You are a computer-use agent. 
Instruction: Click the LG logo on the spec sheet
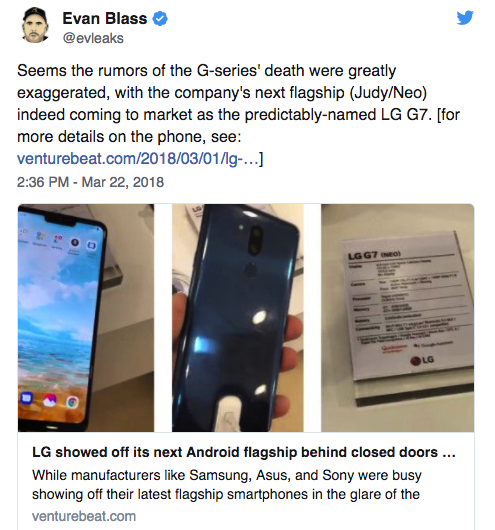point(422,360)
